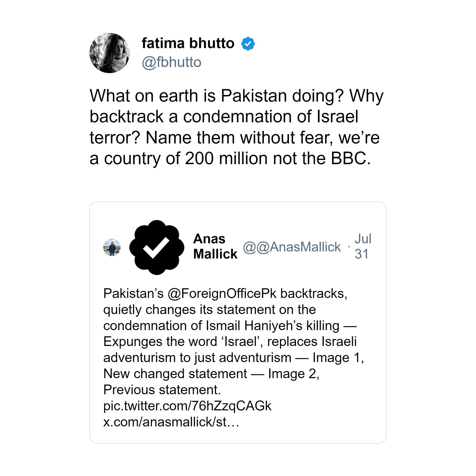The image size is (476, 476).
Task: Click the "Previous statement." text
Action: click(x=162, y=390)
